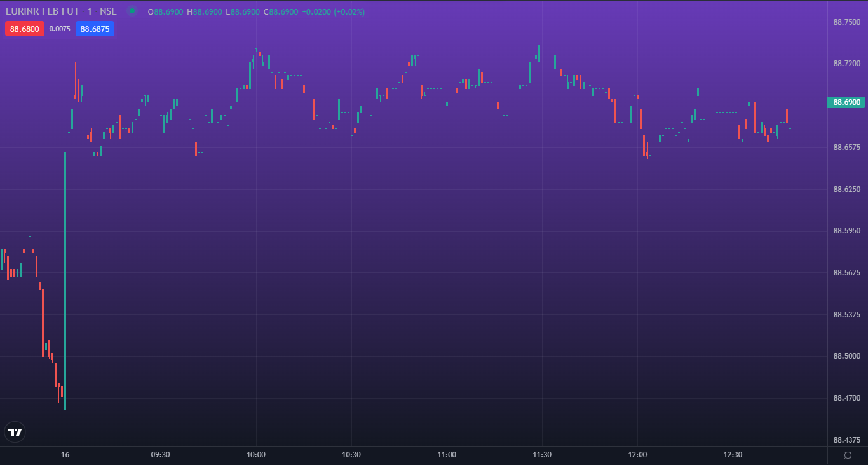Click the highlighted 88.6900 current price label
Viewport: 868px width, 465px height.
coord(846,102)
